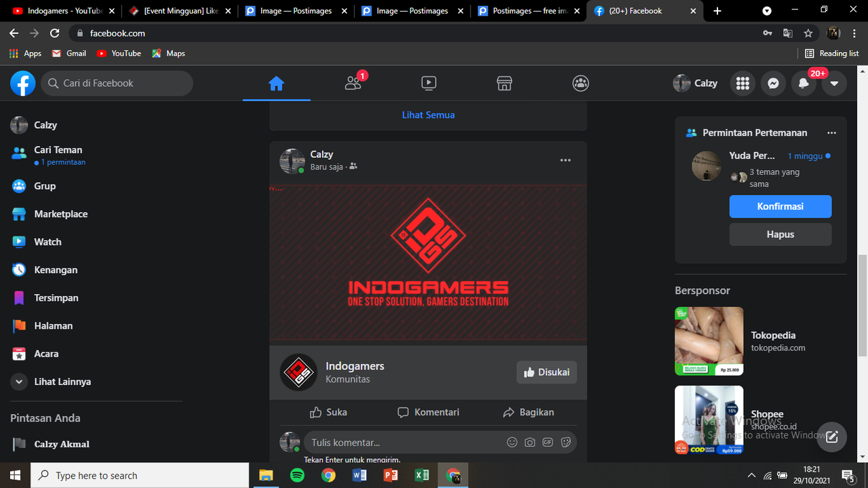Open Google Translate icon in address bar
868x488 pixels.
[787, 33]
